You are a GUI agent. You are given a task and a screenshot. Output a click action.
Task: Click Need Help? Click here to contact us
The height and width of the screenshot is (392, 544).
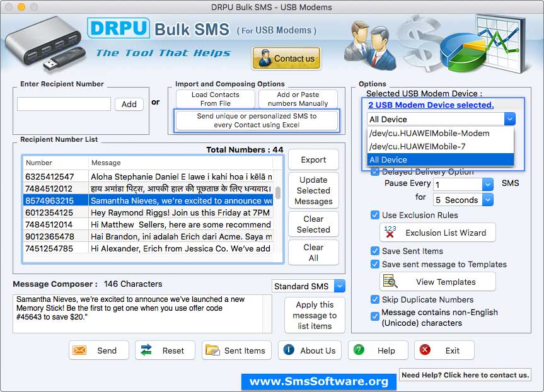[465, 374]
